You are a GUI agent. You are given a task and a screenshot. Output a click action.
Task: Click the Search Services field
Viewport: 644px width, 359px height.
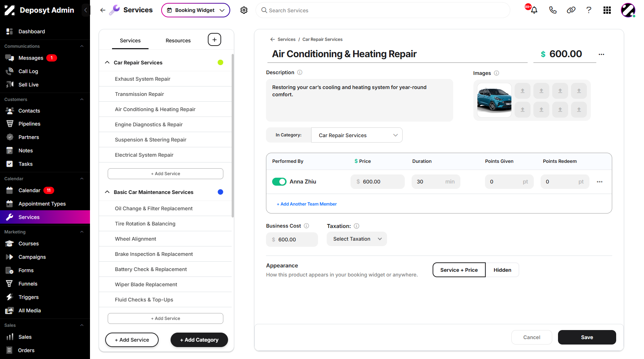click(x=383, y=10)
